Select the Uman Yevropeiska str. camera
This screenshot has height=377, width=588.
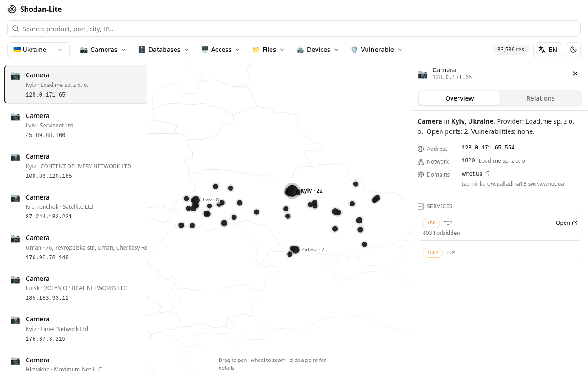(x=75, y=247)
